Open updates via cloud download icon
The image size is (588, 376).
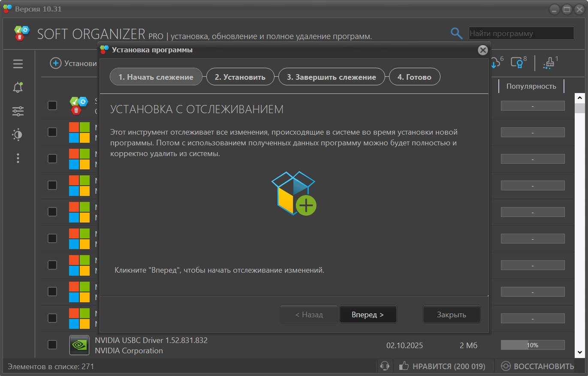497,62
